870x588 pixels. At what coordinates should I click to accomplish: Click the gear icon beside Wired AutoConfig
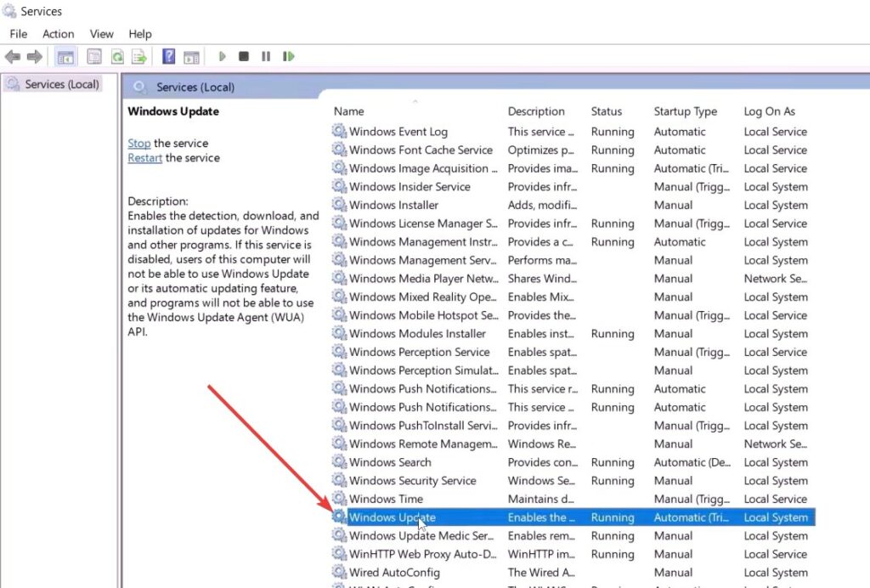point(339,572)
